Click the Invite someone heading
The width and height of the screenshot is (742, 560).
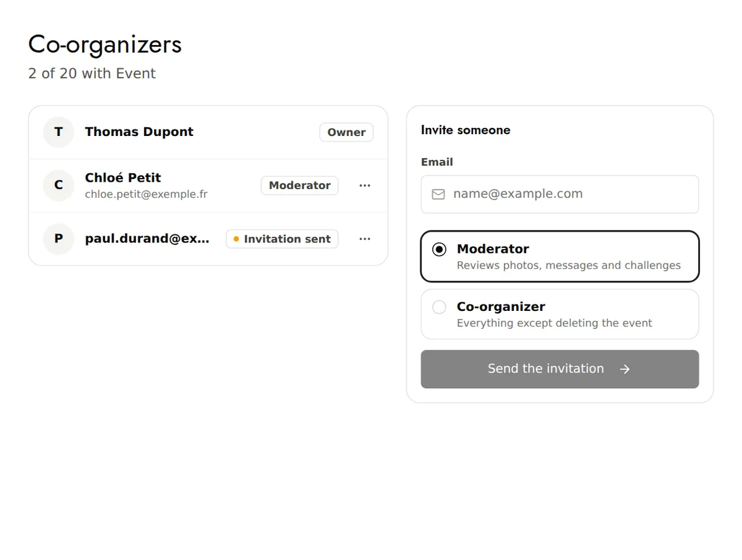tap(466, 130)
